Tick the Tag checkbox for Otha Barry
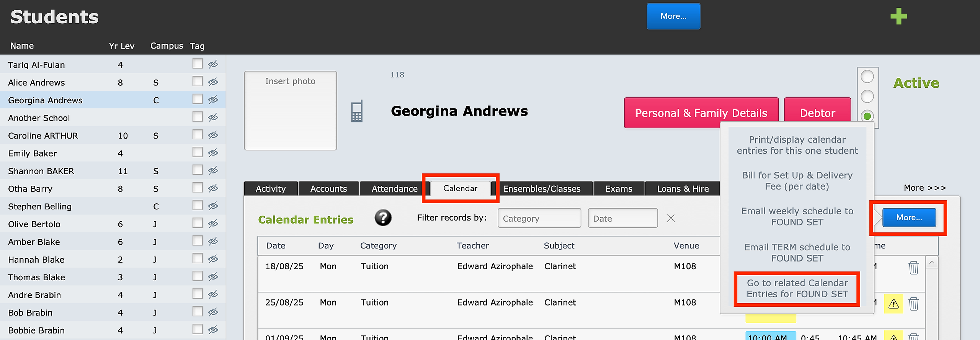Viewport: 980px width, 340px height. (198, 187)
